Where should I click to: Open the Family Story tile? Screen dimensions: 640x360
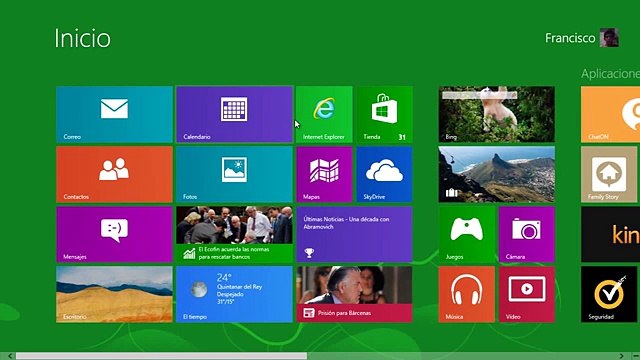610,174
